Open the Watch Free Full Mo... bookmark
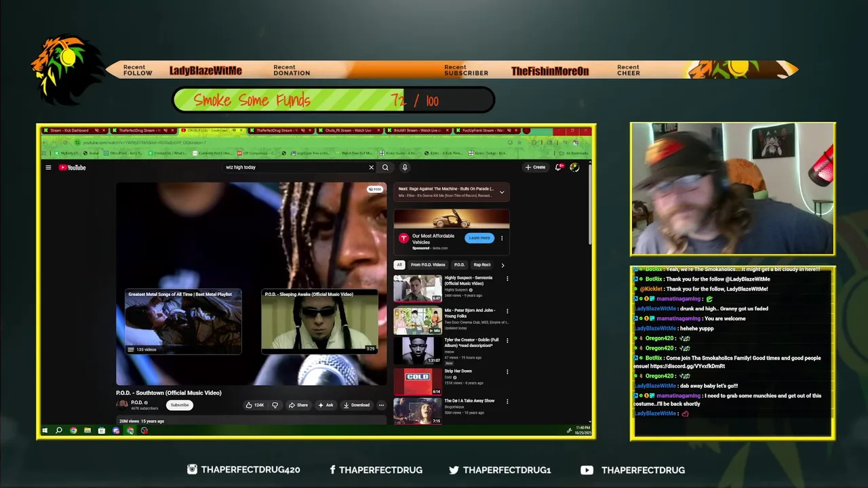The width and height of the screenshot is (868, 488). [355, 153]
